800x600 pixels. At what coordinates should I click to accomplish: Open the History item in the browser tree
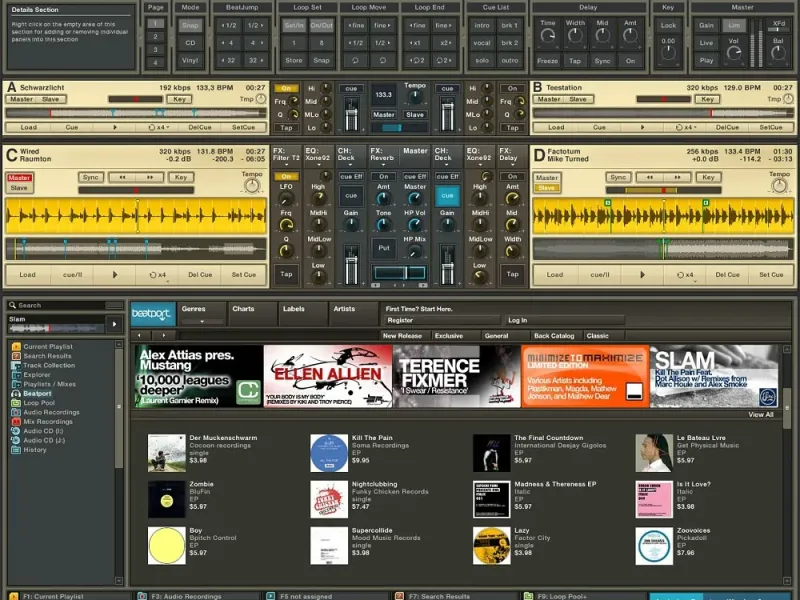coord(35,450)
